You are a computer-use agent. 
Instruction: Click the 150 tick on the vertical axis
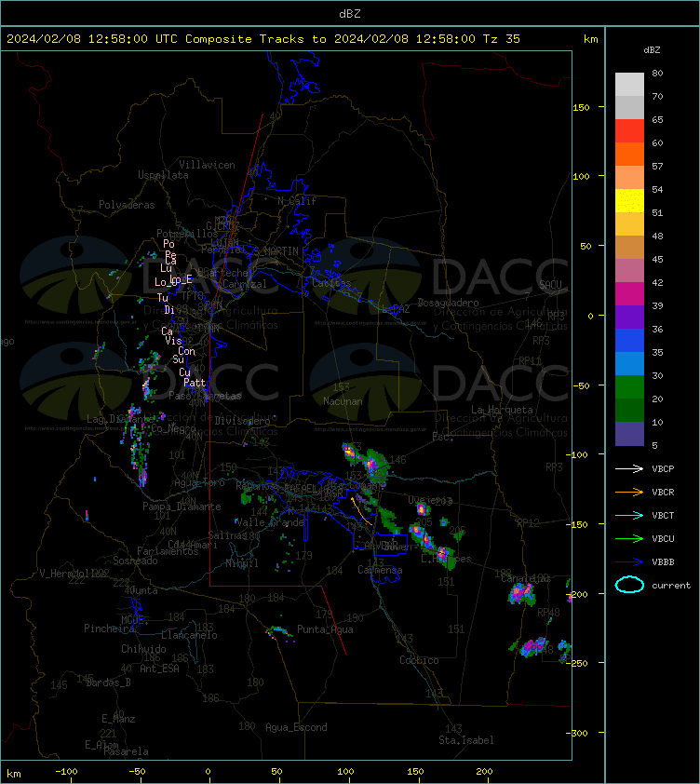click(x=581, y=107)
